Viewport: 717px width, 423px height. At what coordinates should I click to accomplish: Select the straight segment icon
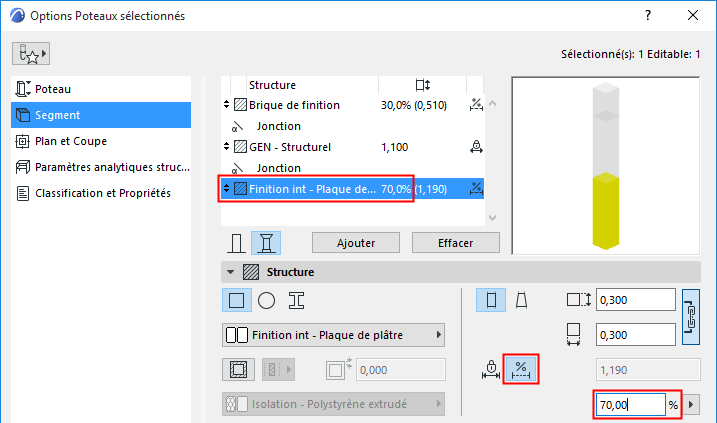tap(490, 300)
